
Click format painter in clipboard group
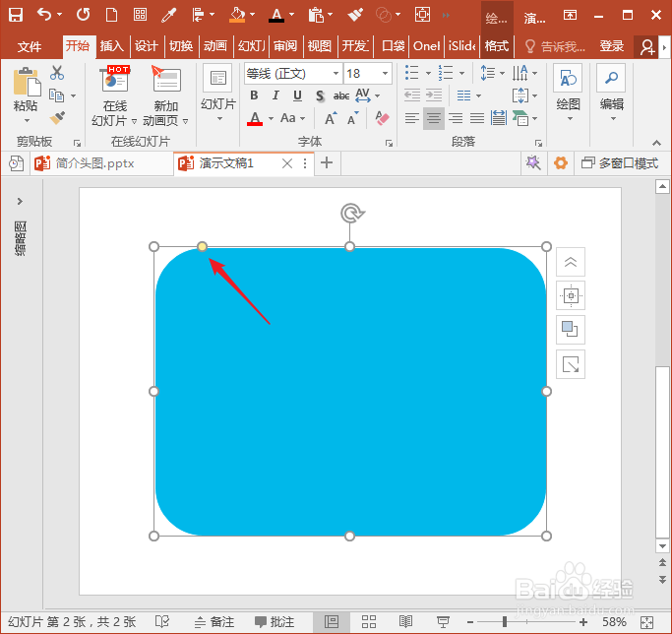tap(57, 117)
